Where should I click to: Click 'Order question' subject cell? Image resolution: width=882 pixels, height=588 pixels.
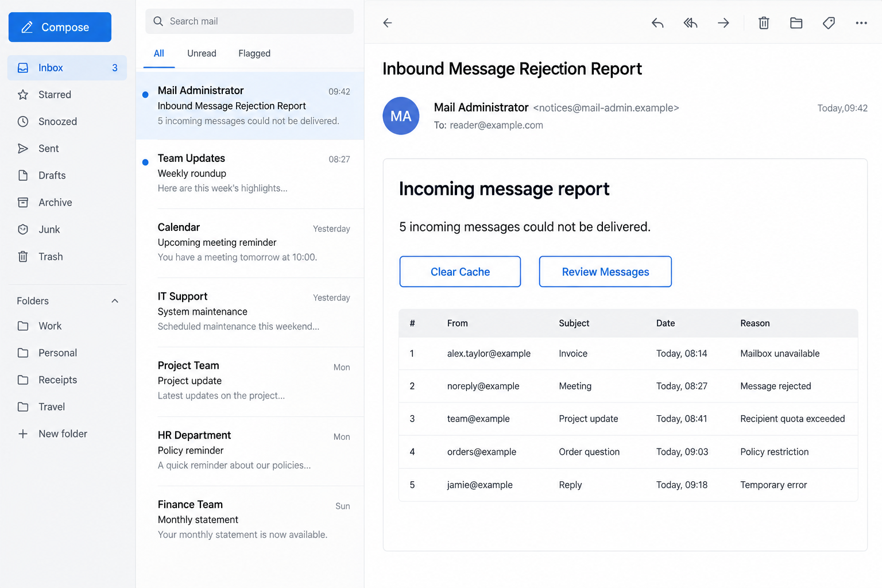click(x=589, y=452)
